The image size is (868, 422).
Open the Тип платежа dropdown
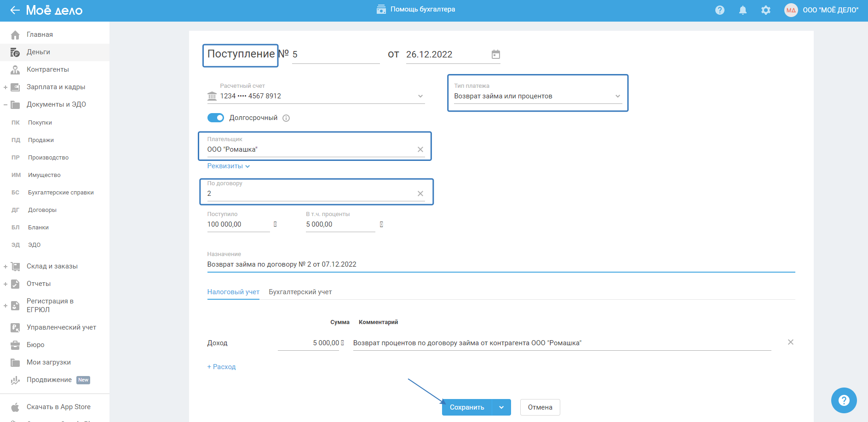[537, 96]
